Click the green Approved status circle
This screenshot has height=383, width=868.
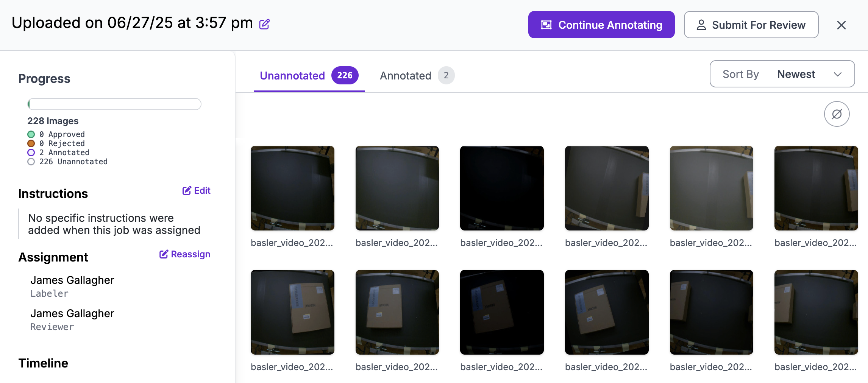[31, 134]
